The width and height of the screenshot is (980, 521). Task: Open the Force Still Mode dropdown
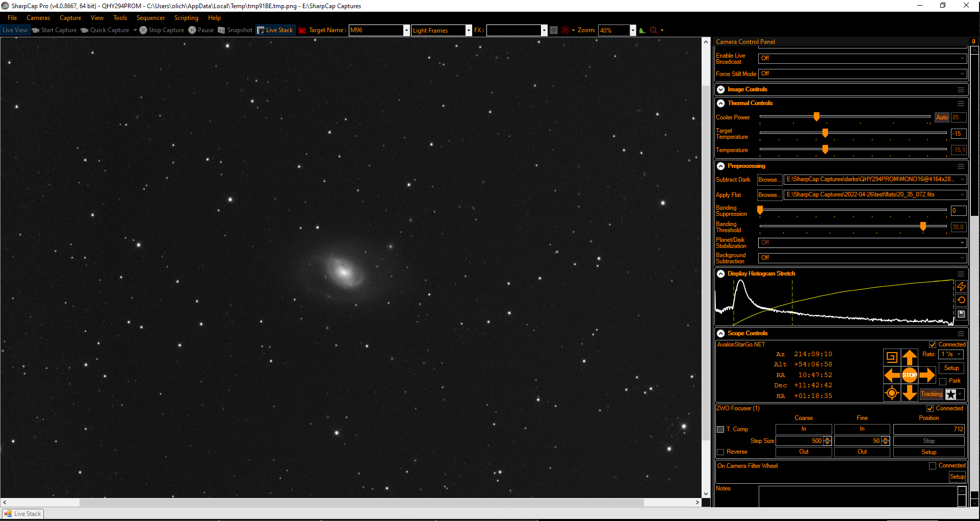pyautogui.click(x=862, y=74)
